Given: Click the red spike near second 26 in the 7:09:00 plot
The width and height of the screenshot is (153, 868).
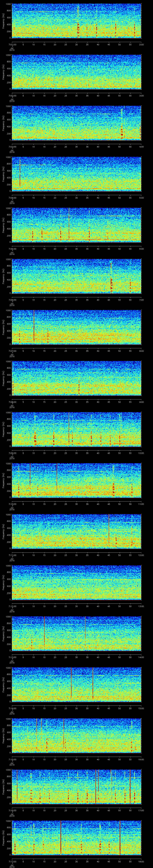Looking at the screenshot, I should pos(69,427).
